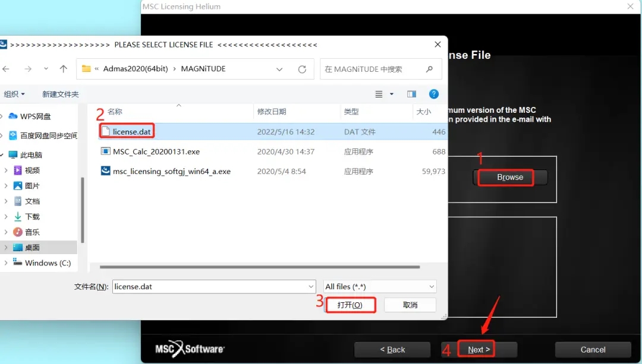Expand the address bar history dropdown
The width and height of the screenshot is (642, 364).
279,69
